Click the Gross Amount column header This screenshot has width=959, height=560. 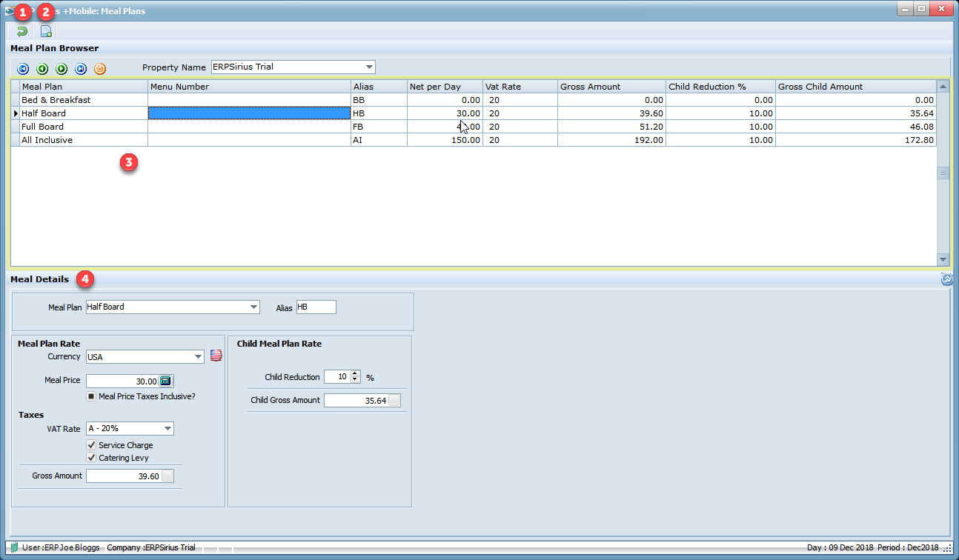click(611, 87)
